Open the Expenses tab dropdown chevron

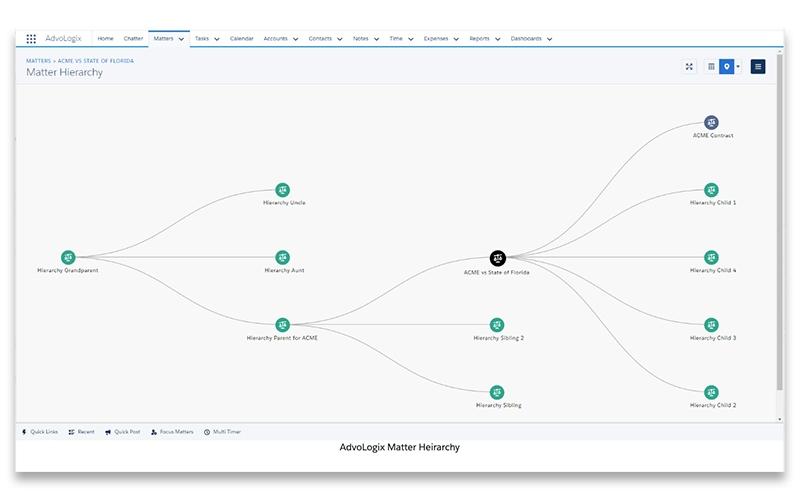point(456,39)
